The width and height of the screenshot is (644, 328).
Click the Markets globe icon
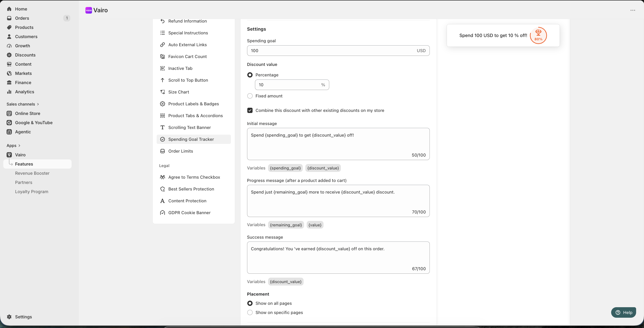9,73
